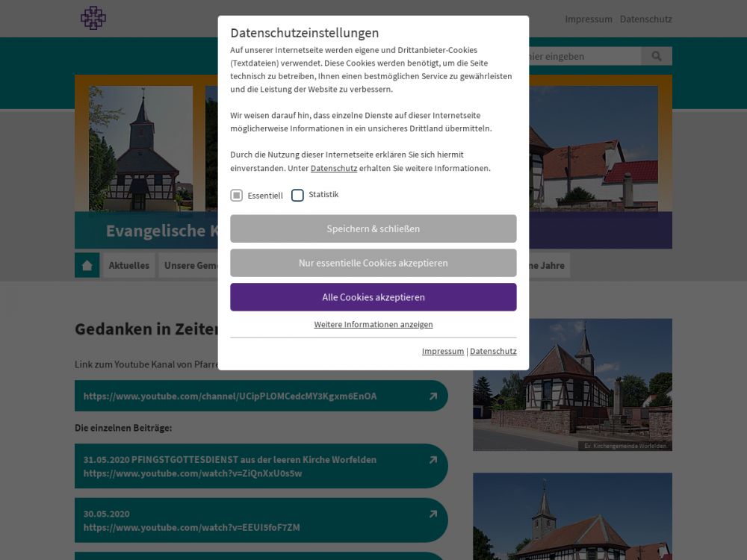
Task: Open the Kirchengemeinde Worfelden church photo
Action: click(x=572, y=385)
